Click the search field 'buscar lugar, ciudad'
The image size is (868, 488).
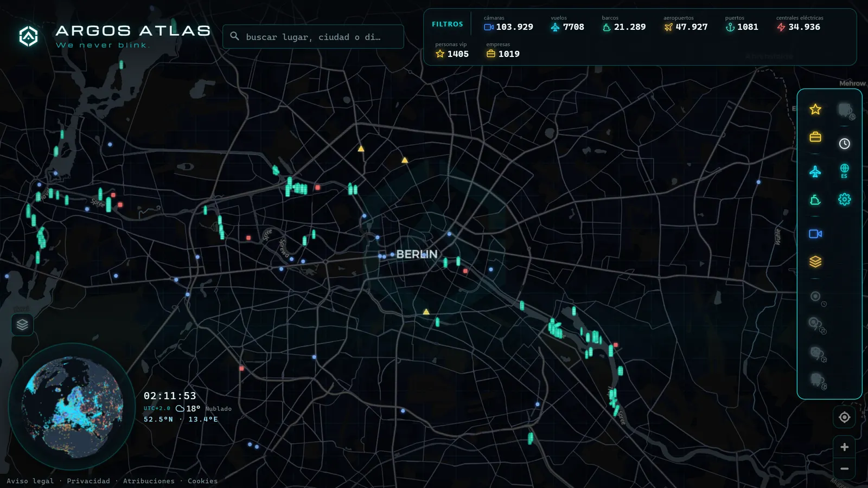pos(313,37)
